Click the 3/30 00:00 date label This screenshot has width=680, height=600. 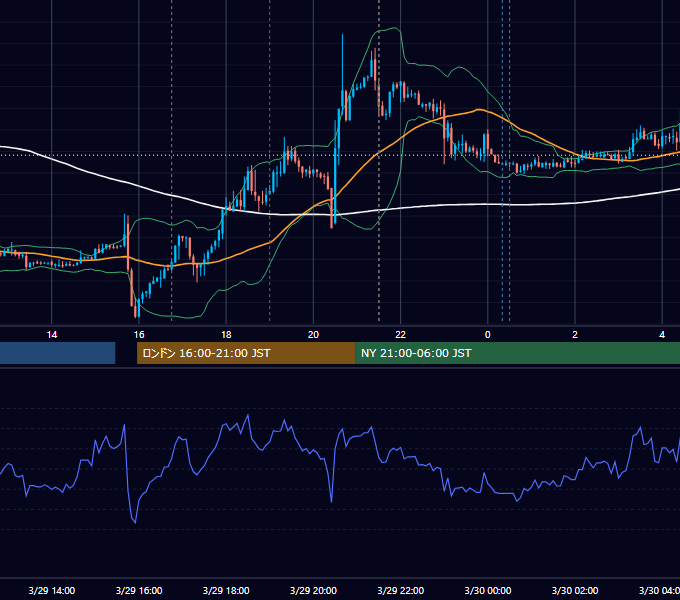(487, 590)
